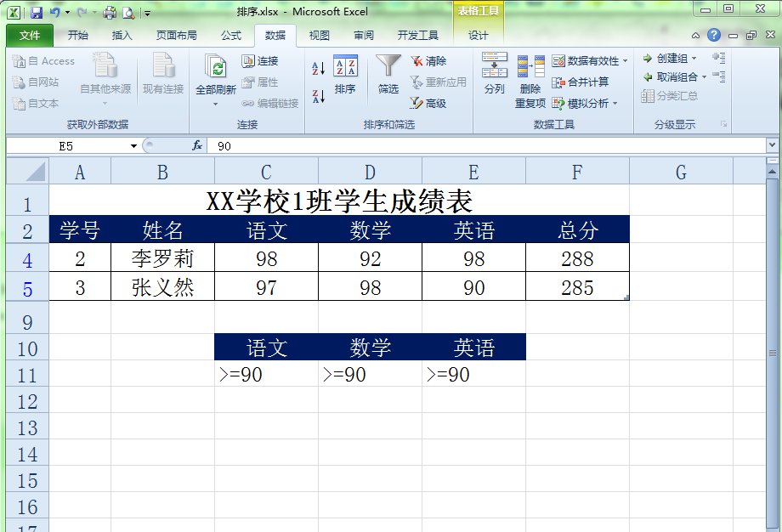Sort descending Z to A
This screenshot has width=782, height=532.
point(319,96)
